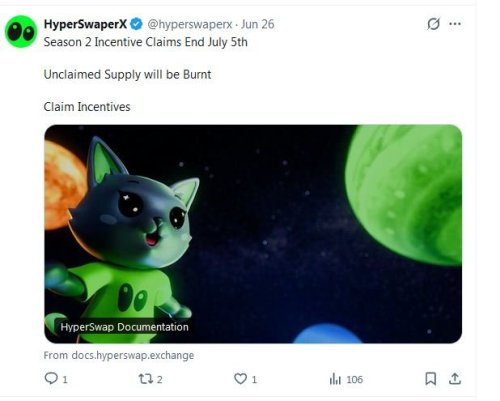Click the docs.hyperswap.exchange source link
This screenshot has height=401, width=500.
pos(119,355)
